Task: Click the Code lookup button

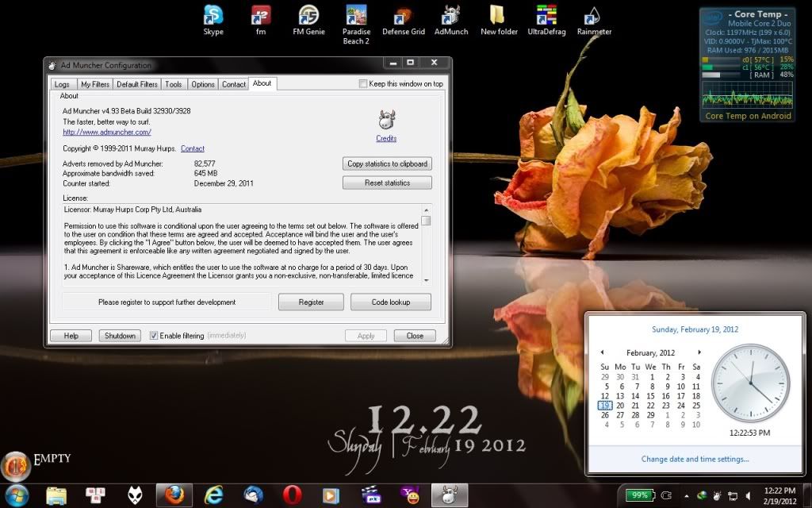Action: coord(391,302)
